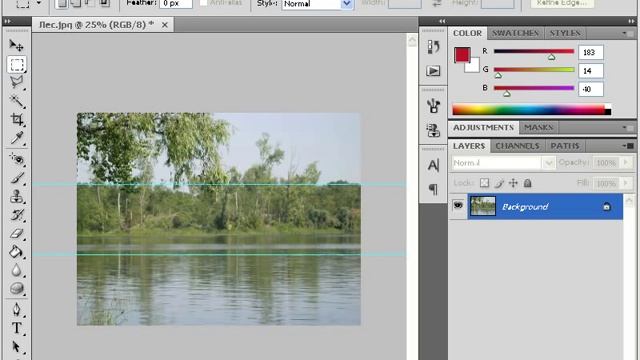Open the Style dropdown showing Normal

(x=317, y=4)
